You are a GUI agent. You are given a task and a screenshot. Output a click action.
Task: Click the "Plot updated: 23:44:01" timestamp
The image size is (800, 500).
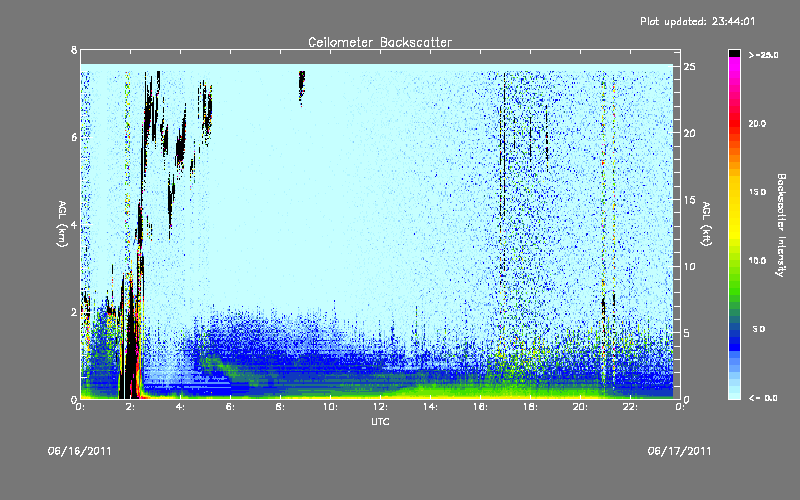tap(697, 21)
